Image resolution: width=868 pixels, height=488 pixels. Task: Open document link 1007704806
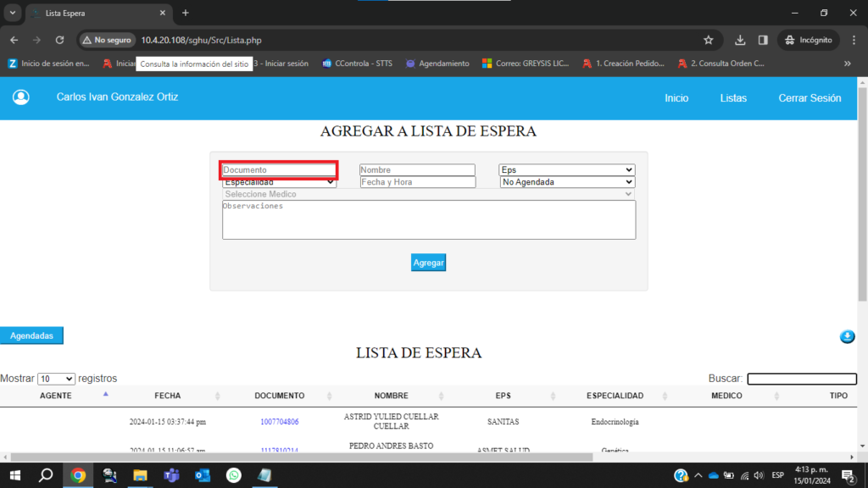click(279, 421)
